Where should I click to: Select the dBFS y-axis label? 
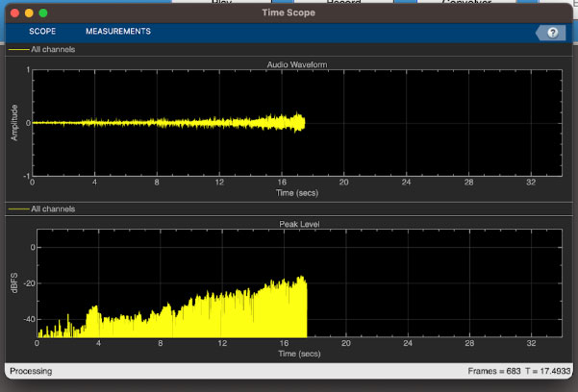click(x=14, y=283)
